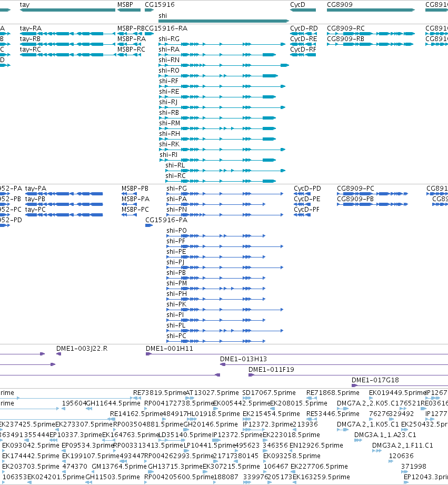Click the DME1-001H11 clone label

[170, 349]
